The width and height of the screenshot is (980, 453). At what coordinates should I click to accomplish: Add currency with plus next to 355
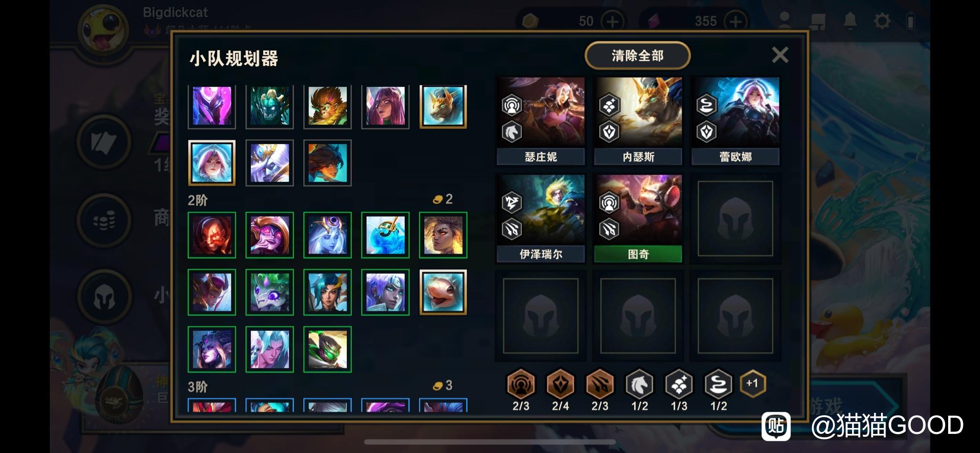735,21
